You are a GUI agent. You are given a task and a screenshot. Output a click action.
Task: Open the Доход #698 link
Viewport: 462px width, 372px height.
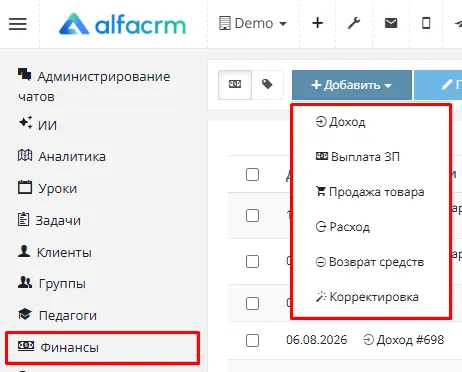(x=403, y=340)
